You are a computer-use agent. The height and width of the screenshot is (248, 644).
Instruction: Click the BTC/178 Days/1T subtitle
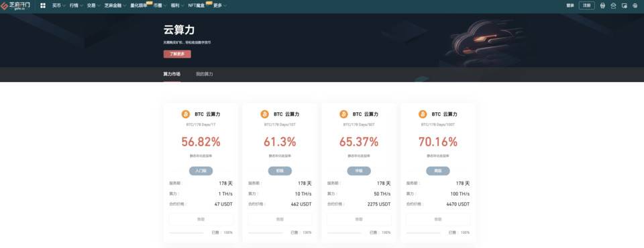click(201, 124)
